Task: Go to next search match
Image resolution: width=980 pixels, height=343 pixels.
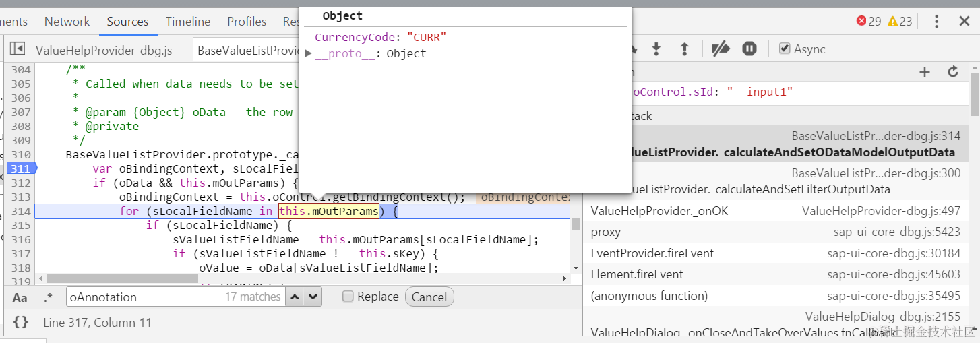Action: (x=313, y=297)
